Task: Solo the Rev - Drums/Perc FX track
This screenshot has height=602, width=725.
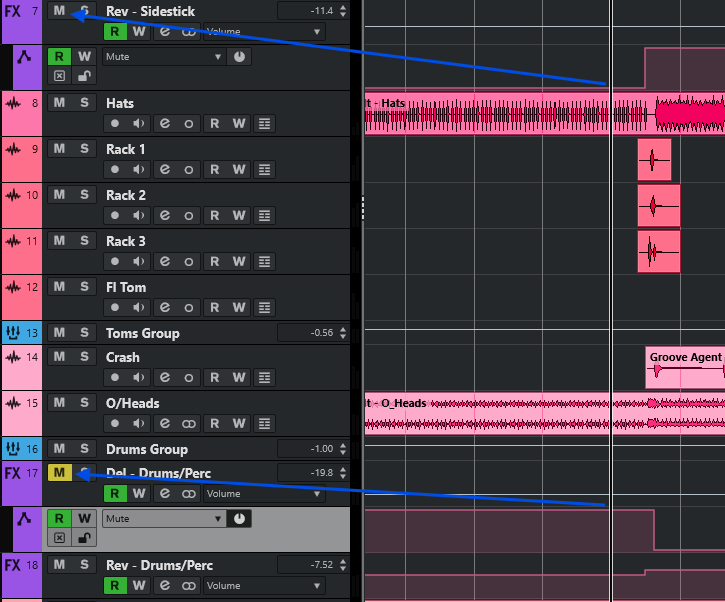Action: point(84,565)
